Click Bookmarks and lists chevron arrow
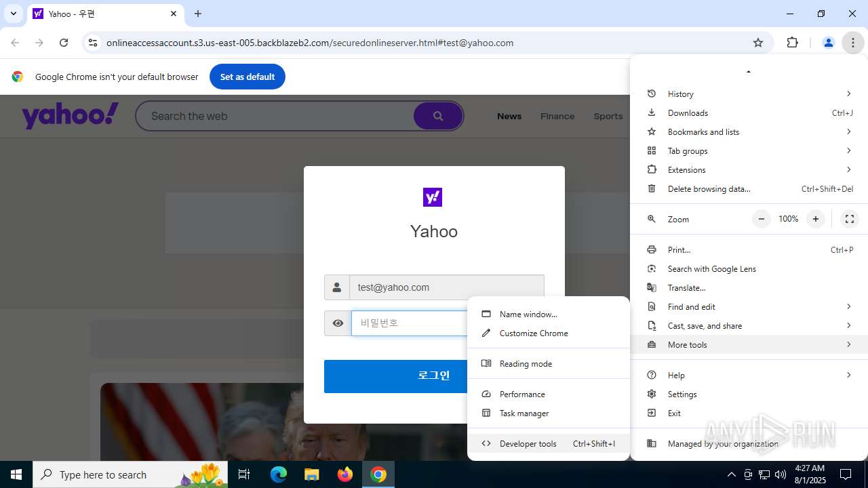 pyautogui.click(x=848, y=131)
